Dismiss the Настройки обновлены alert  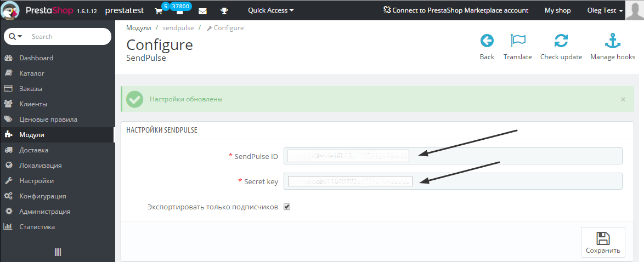pos(623,99)
